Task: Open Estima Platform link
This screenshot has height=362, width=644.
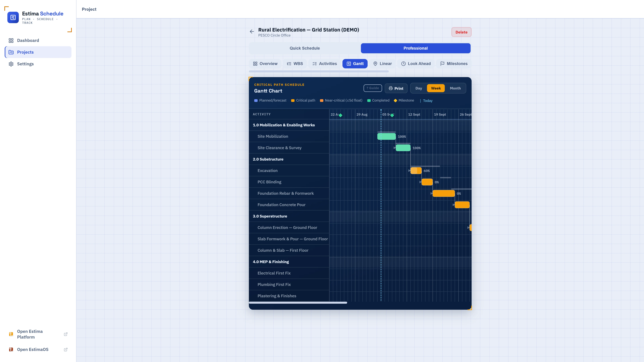Action: 38,334
